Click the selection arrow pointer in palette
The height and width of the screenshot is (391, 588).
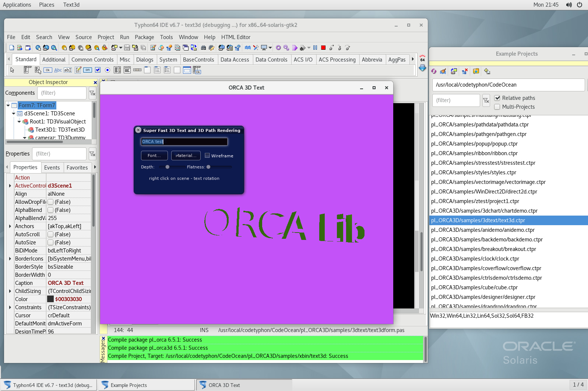coord(12,70)
